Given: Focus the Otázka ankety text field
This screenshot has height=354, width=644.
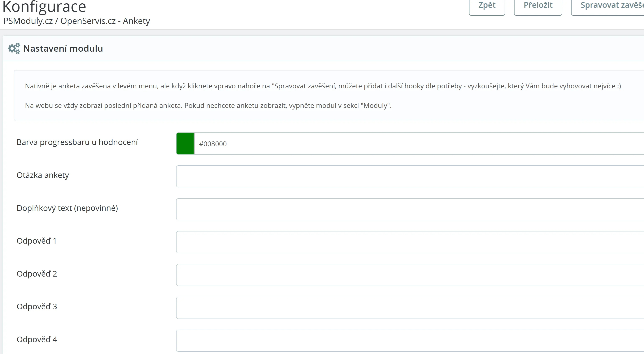Looking at the screenshot, I should click(x=410, y=176).
